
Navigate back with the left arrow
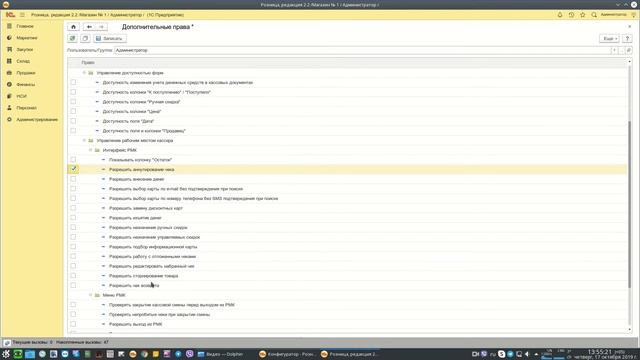[89, 27]
